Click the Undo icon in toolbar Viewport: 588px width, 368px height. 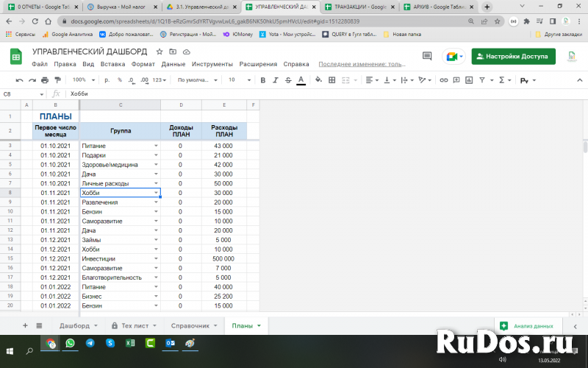tap(20, 79)
